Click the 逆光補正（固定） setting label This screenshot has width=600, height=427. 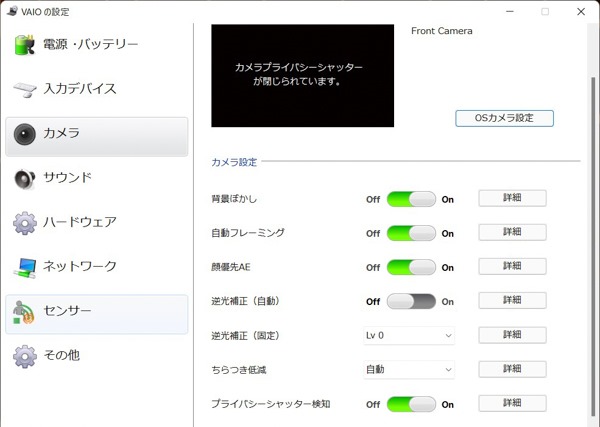pos(246,336)
